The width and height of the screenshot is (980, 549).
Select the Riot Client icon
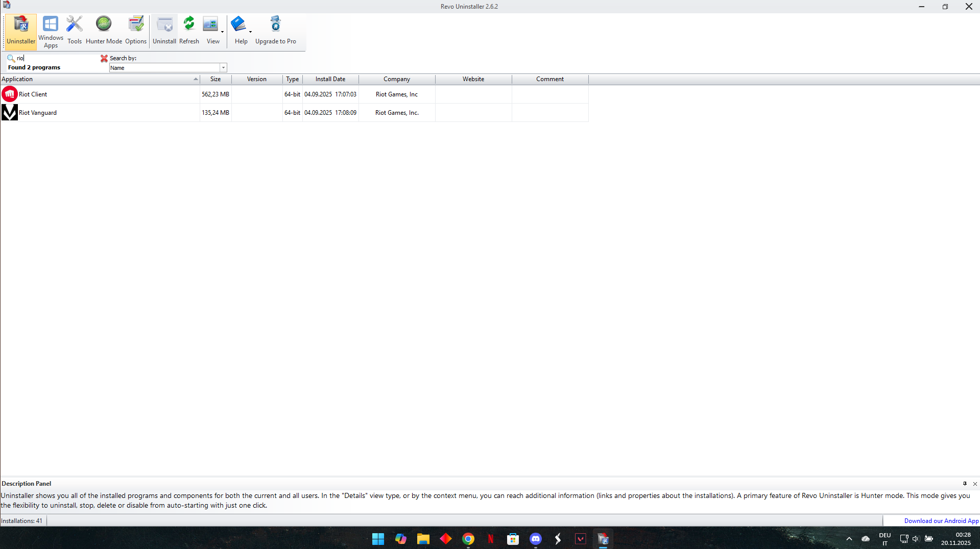10,94
